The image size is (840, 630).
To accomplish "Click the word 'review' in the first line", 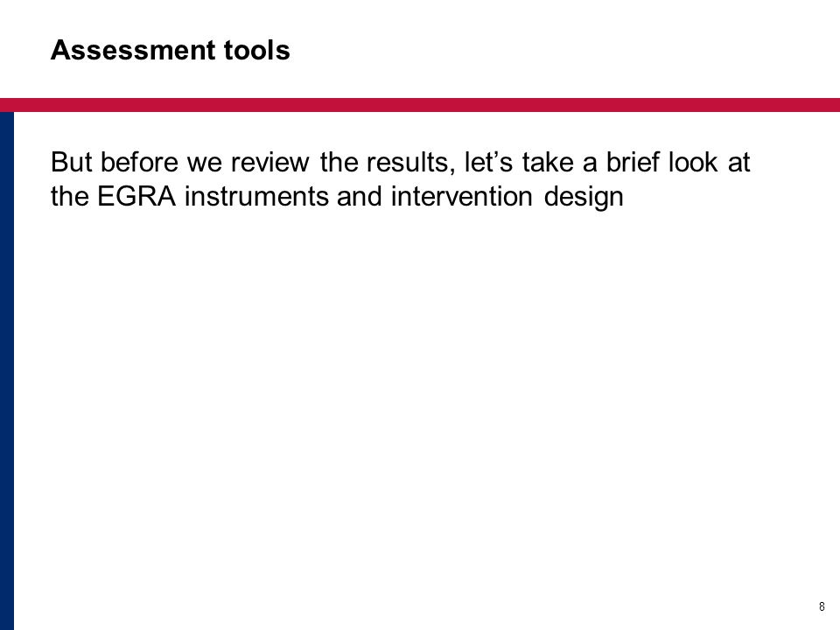I will tap(270, 162).
